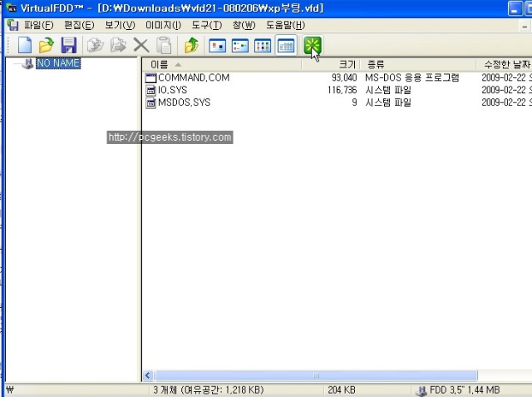
Task: Click the Delete X toolbar icon
Action: tap(140, 45)
